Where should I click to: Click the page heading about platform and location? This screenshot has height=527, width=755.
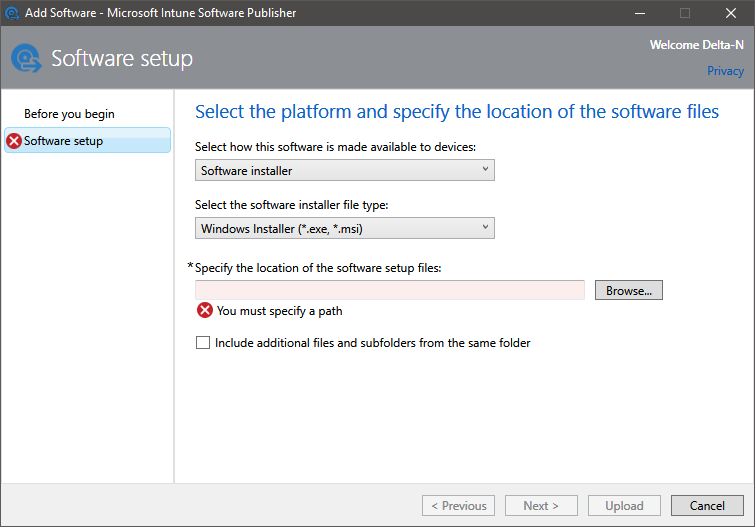click(x=457, y=112)
